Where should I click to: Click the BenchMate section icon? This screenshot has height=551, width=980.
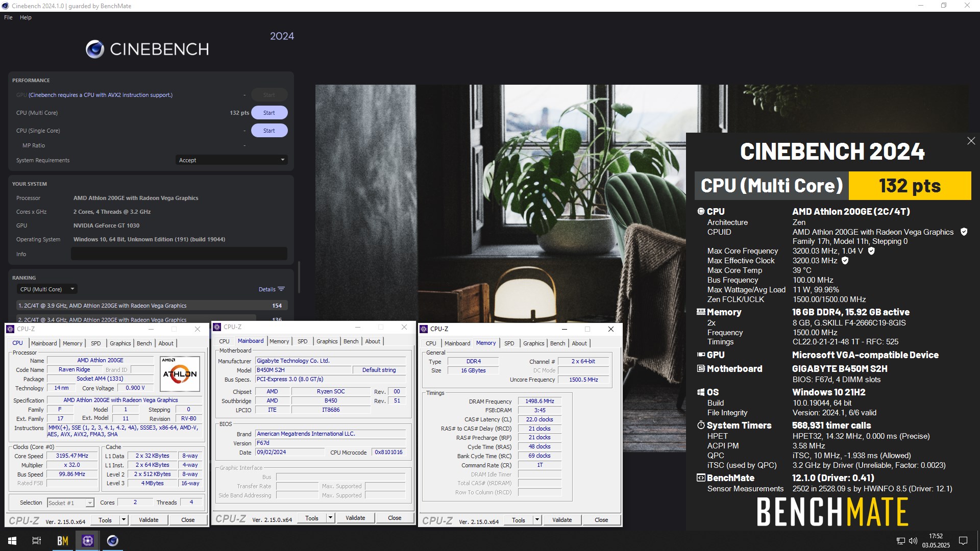(x=701, y=478)
